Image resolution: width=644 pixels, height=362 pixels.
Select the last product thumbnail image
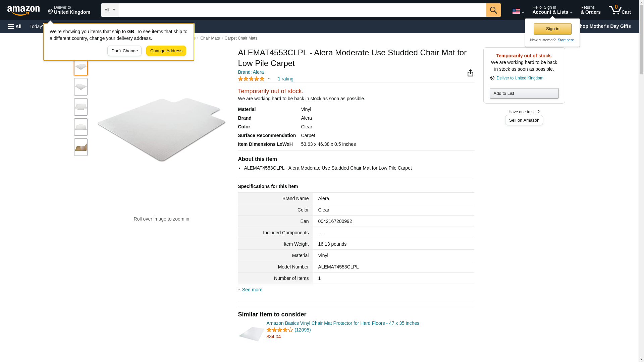tap(81, 147)
